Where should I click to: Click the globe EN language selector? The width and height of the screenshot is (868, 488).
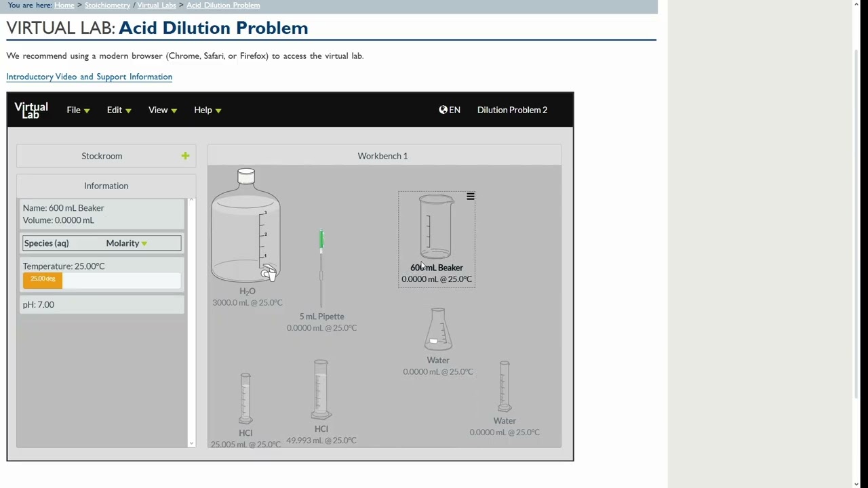pos(450,110)
